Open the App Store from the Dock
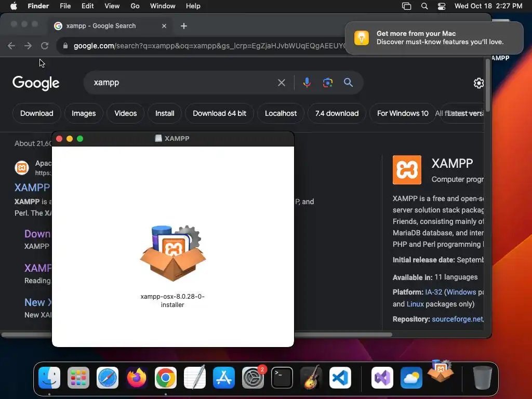532x399 pixels. pyautogui.click(x=224, y=377)
